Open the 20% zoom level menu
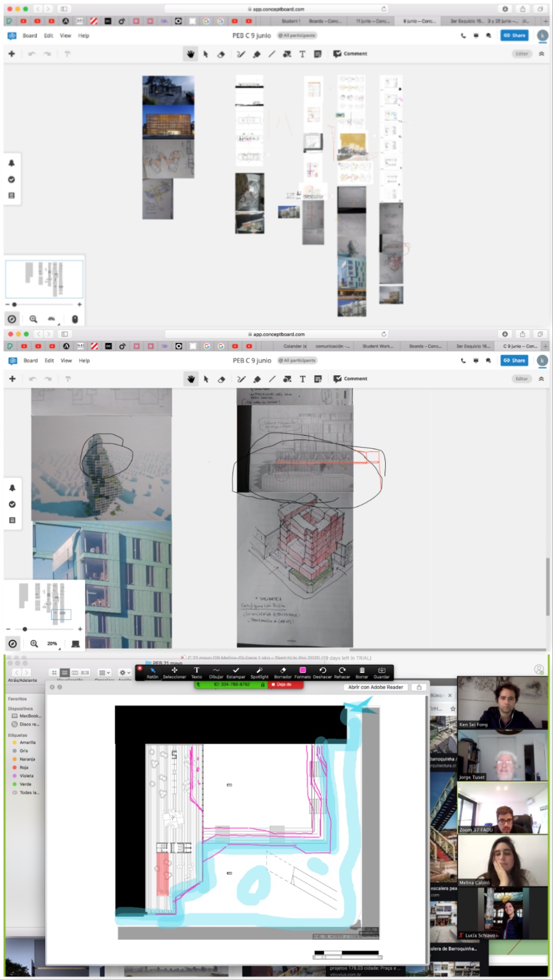The width and height of the screenshot is (553, 980). (52, 644)
